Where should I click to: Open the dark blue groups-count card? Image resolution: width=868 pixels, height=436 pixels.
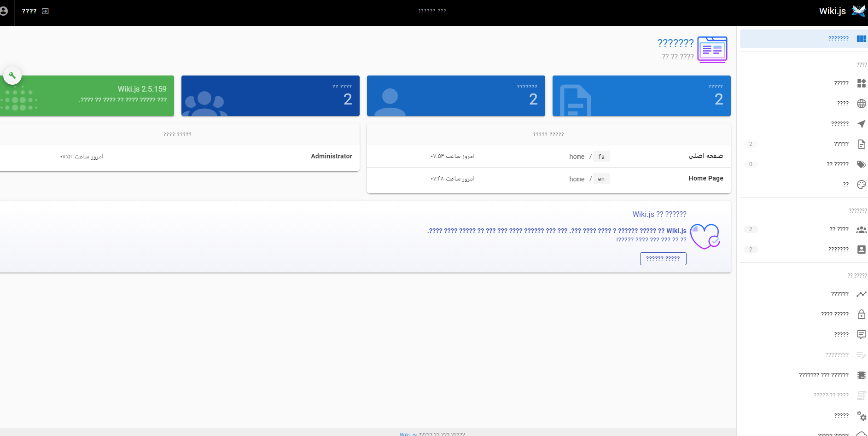coord(270,96)
